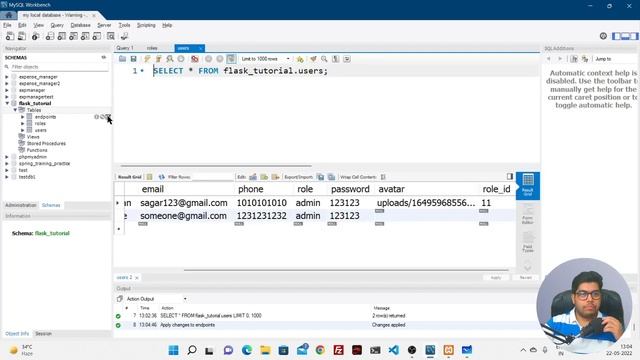Open the Form Editor view

click(x=528, y=215)
